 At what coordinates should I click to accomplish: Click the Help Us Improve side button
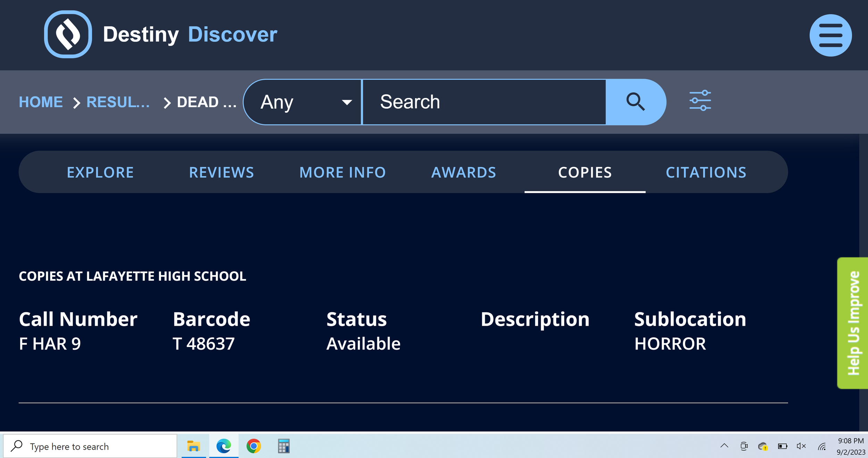(853, 323)
